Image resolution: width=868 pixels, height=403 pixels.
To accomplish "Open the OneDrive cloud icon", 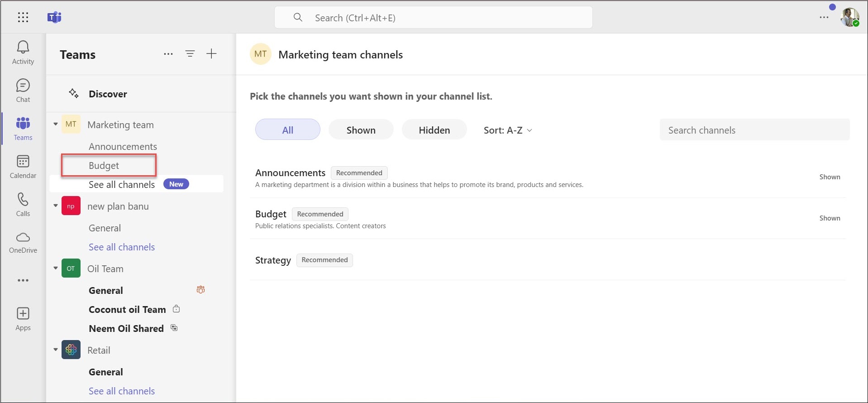I will pos(23,238).
